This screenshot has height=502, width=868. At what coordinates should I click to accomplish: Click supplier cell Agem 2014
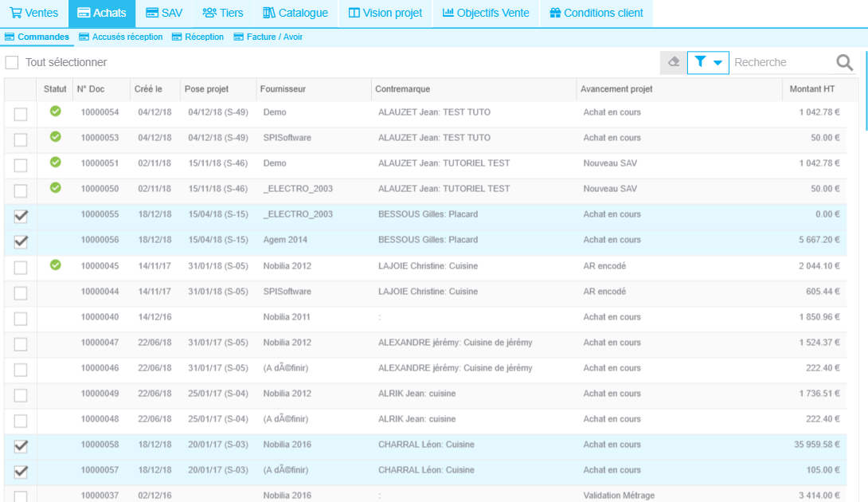coord(285,240)
